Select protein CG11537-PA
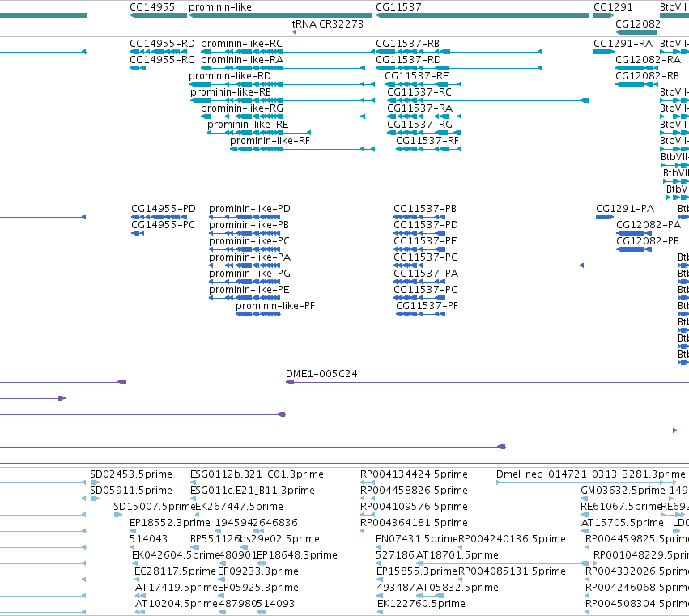689x616 pixels. point(419,282)
